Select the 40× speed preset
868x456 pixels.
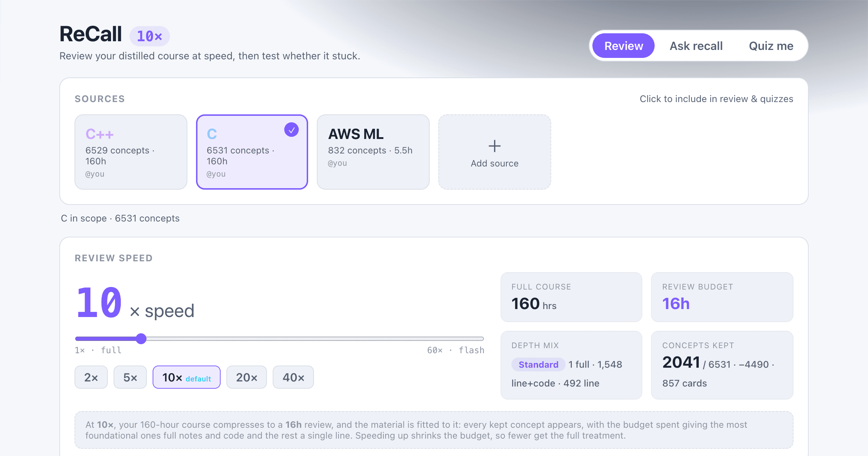pos(293,377)
